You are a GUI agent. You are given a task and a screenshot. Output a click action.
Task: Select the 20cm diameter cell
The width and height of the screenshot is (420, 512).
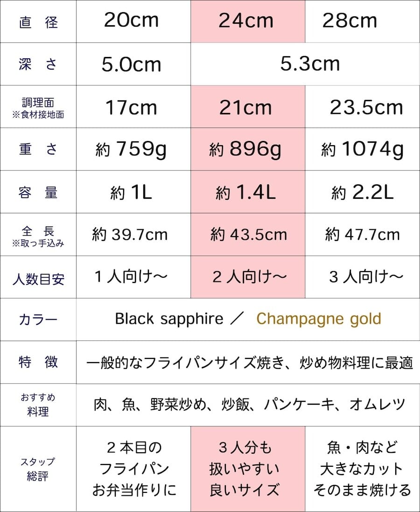coord(133,21)
